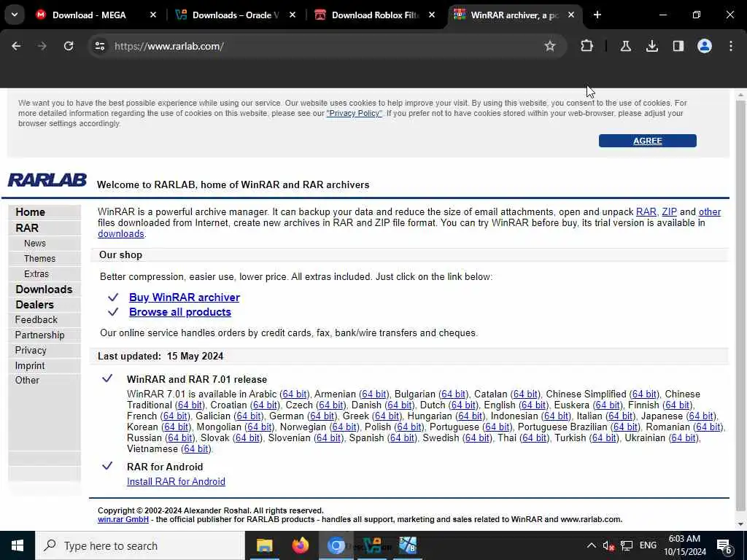
Task: Open site information icon in address bar
Action: 100,46
